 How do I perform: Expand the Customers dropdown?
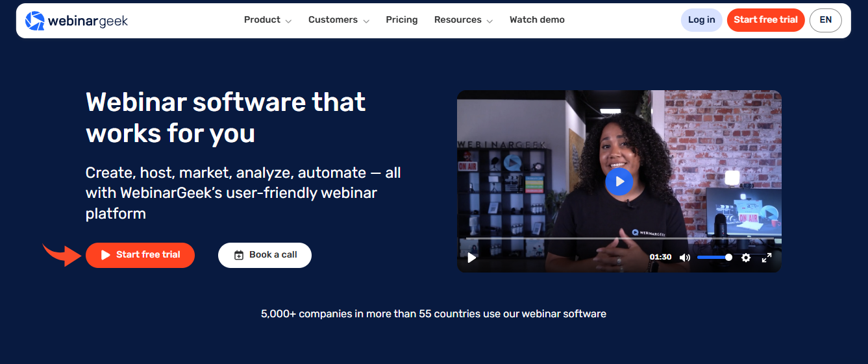pyautogui.click(x=339, y=20)
